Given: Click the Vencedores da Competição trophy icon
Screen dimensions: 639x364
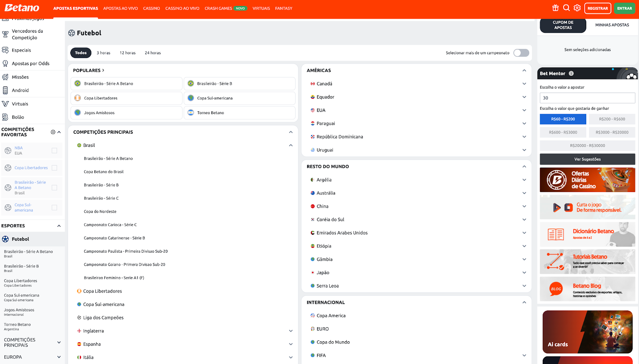Looking at the screenshot, I should pyautogui.click(x=5, y=34).
